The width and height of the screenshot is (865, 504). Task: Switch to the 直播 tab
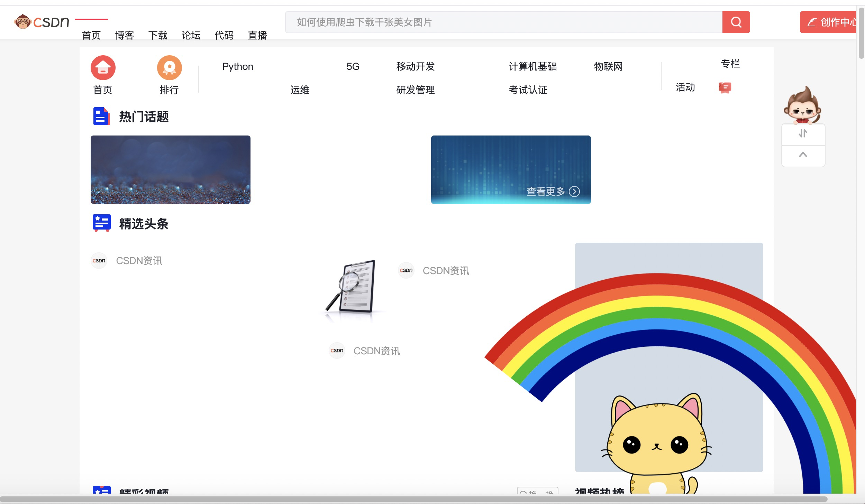coord(257,35)
